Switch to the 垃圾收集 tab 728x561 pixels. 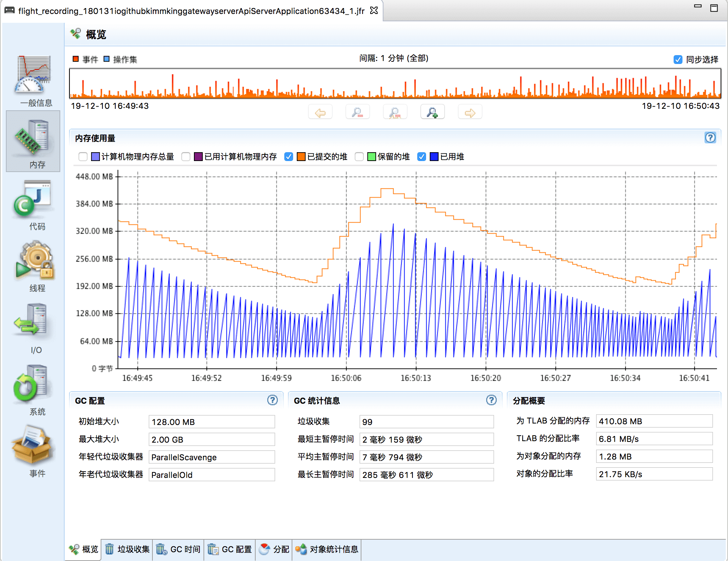pos(127,549)
